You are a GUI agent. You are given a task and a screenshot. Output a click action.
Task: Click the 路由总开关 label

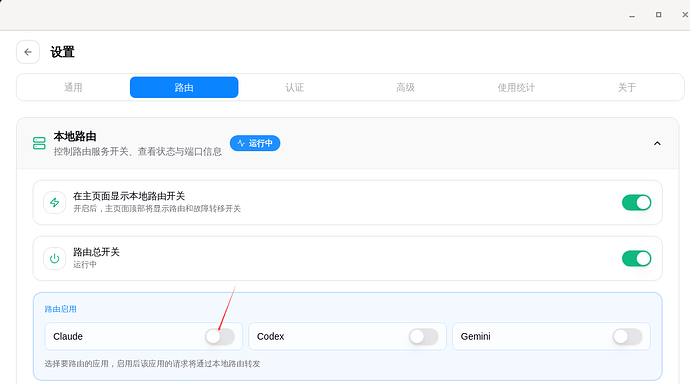pos(96,252)
